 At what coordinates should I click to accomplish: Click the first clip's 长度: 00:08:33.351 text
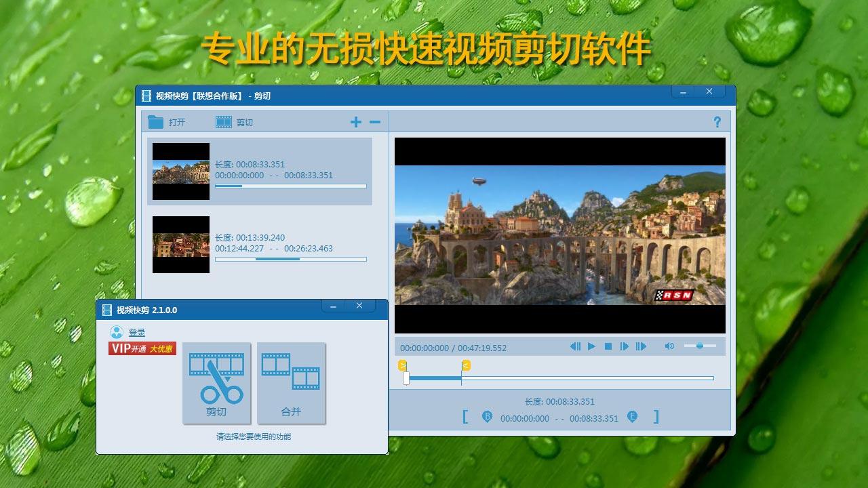click(250, 164)
